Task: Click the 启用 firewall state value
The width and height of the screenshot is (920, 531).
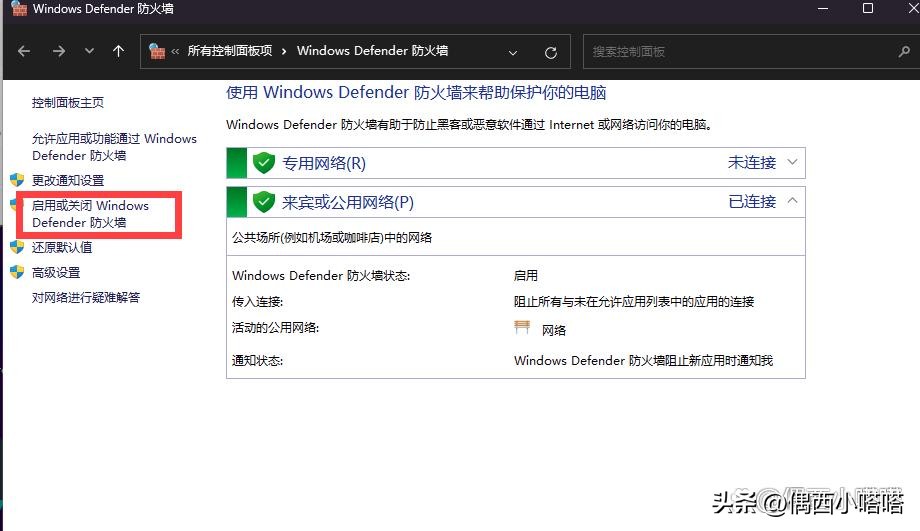Action: pyautogui.click(x=526, y=275)
